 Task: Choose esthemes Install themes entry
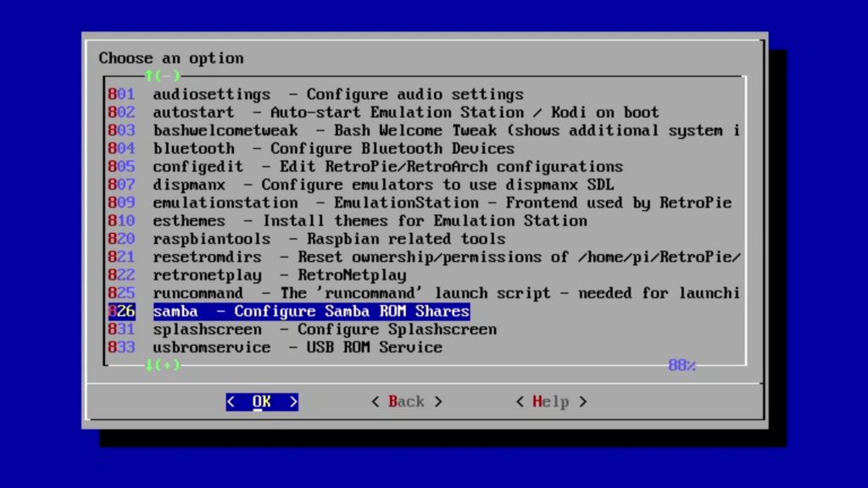click(348, 221)
